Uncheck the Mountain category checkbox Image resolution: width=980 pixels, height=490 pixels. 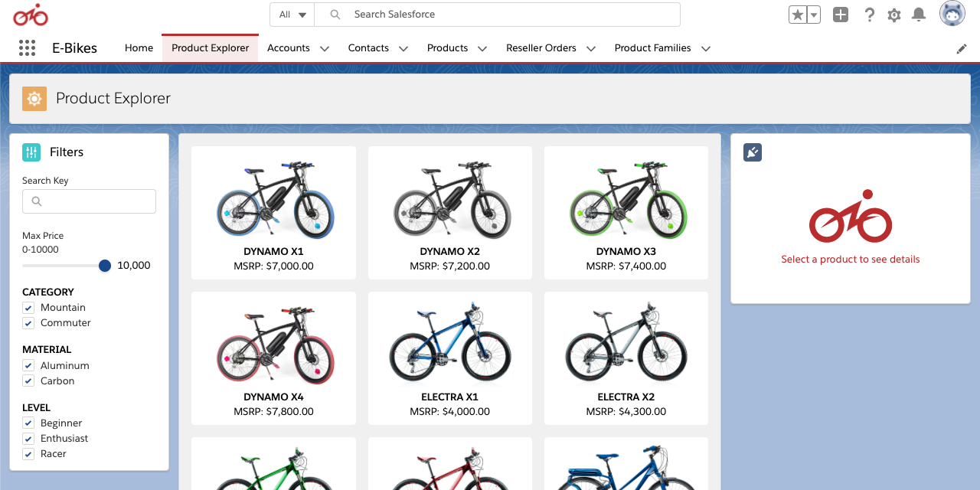(28, 308)
